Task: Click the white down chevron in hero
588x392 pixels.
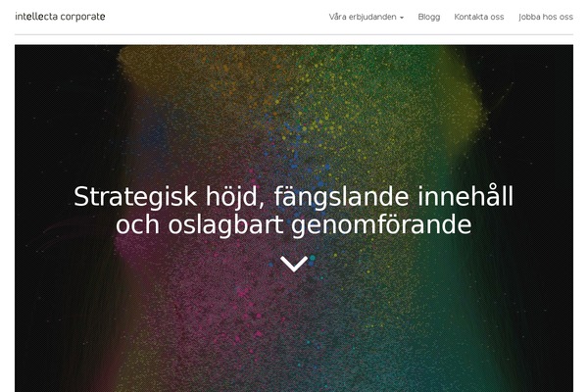Action: [294, 264]
